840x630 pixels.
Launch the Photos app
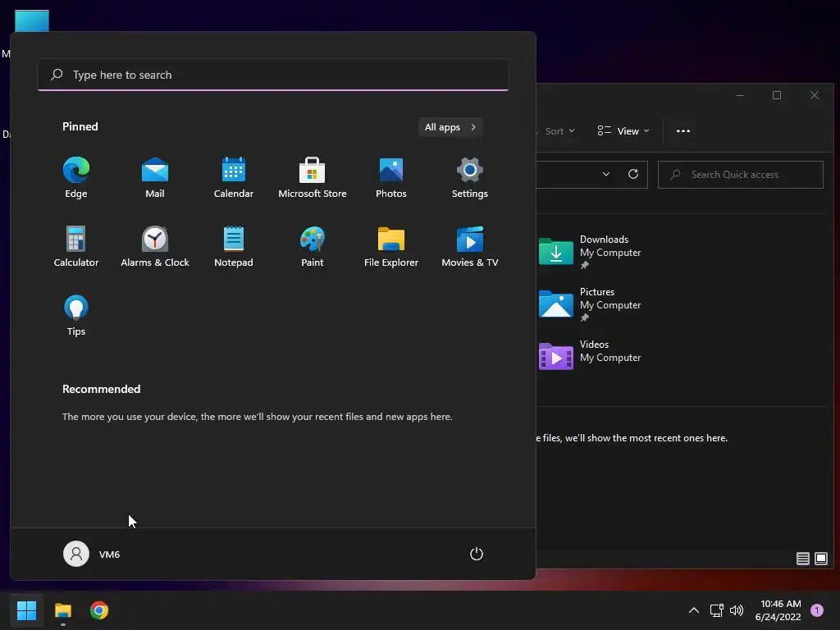tap(391, 178)
